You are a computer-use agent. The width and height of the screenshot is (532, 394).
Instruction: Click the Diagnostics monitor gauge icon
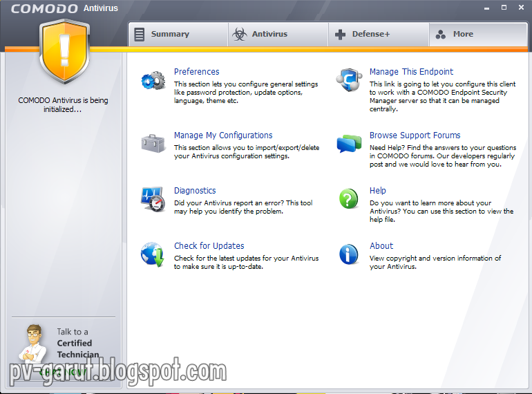pos(153,199)
